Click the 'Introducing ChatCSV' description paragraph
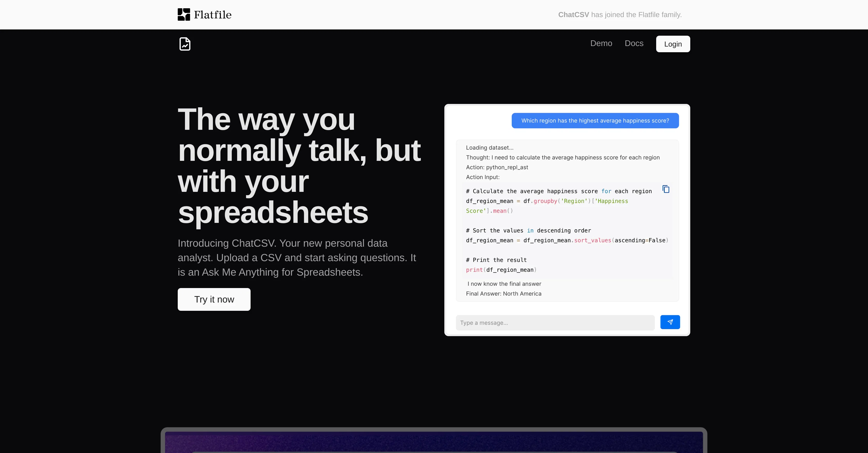 click(297, 258)
